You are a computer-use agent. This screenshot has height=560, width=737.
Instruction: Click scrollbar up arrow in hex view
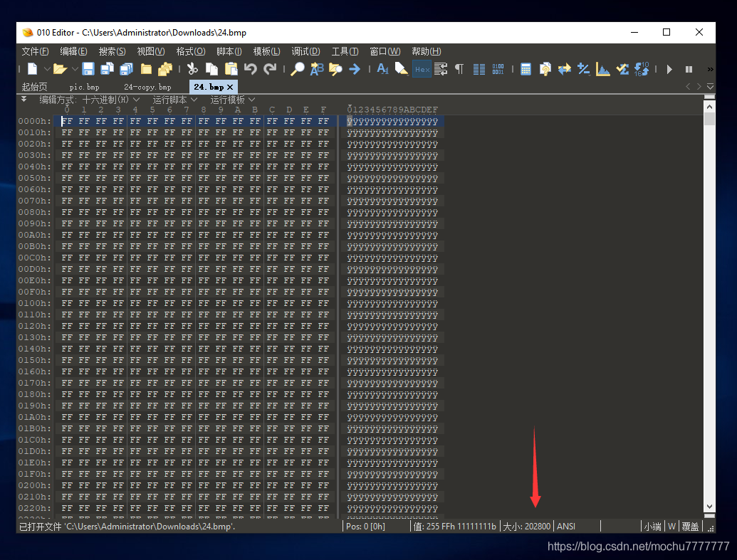pos(709,107)
